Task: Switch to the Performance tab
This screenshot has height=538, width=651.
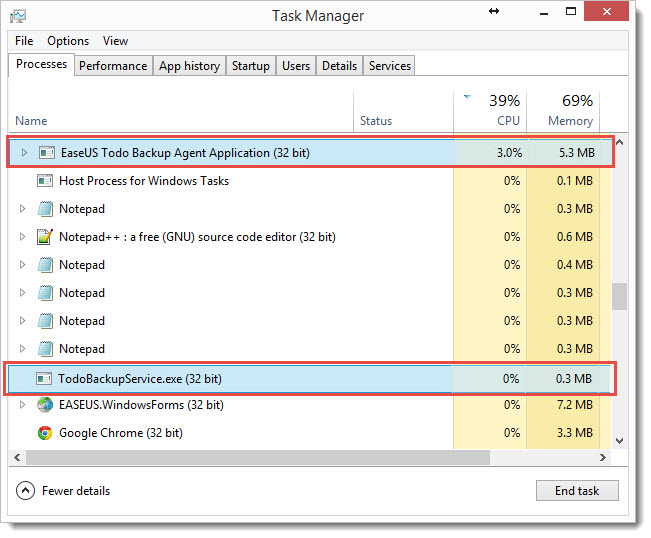Action: click(113, 66)
